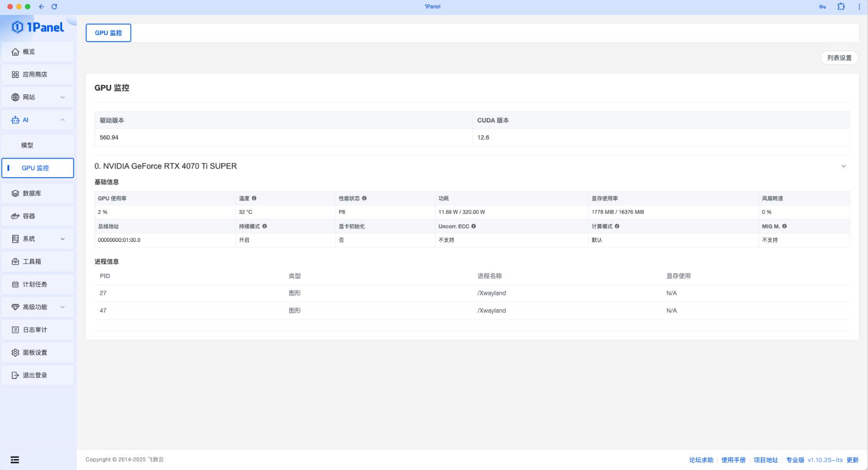Collapse the NVIDIA GeForce RTX 4070 panel

click(844, 166)
